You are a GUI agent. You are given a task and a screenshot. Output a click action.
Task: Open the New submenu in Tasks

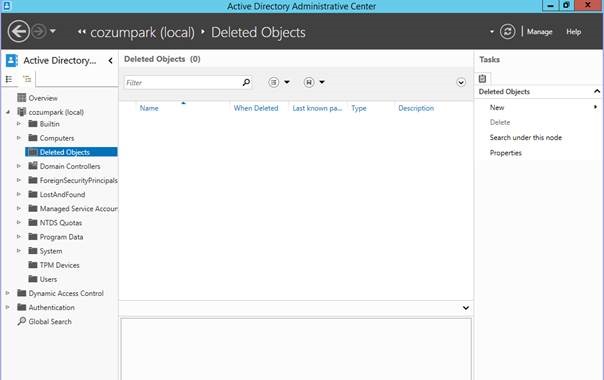[x=497, y=108]
